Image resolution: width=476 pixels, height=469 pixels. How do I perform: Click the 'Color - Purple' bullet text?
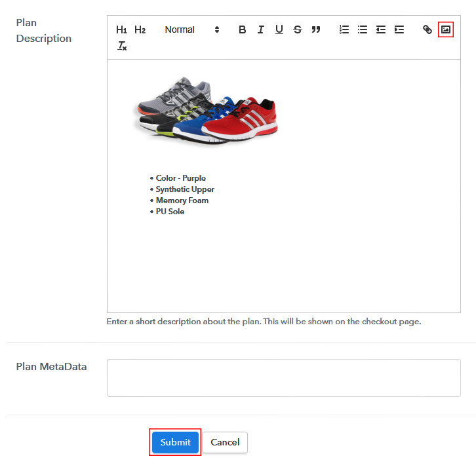pyautogui.click(x=180, y=178)
